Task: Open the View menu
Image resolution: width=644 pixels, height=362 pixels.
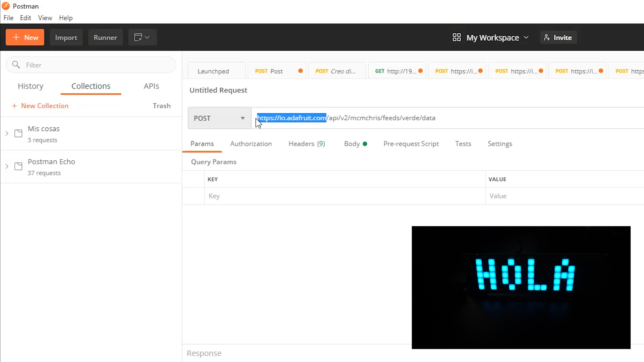Action: tap(45, 18)
